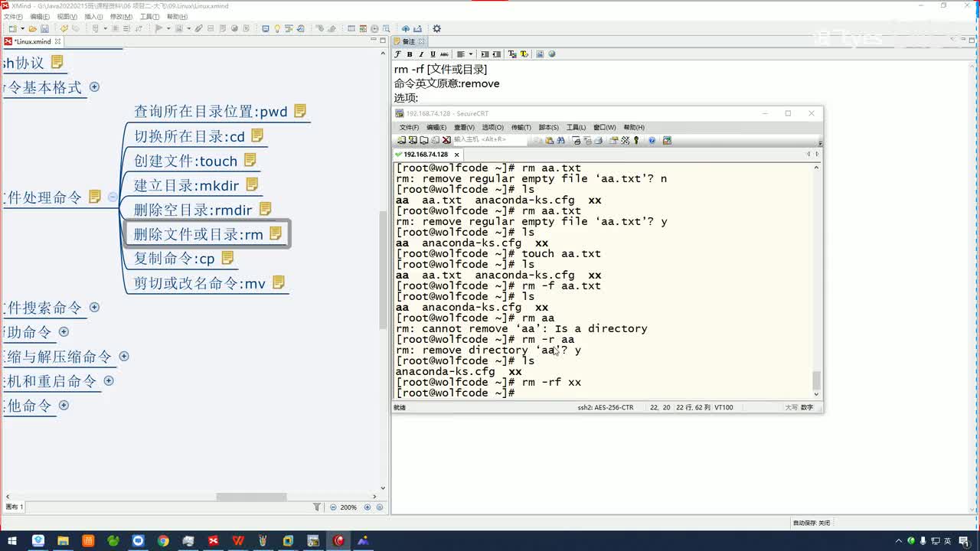Expand the 文件搜索命令 branch
The height and width of the screenshot is (551, 980).
click(94, 308)
